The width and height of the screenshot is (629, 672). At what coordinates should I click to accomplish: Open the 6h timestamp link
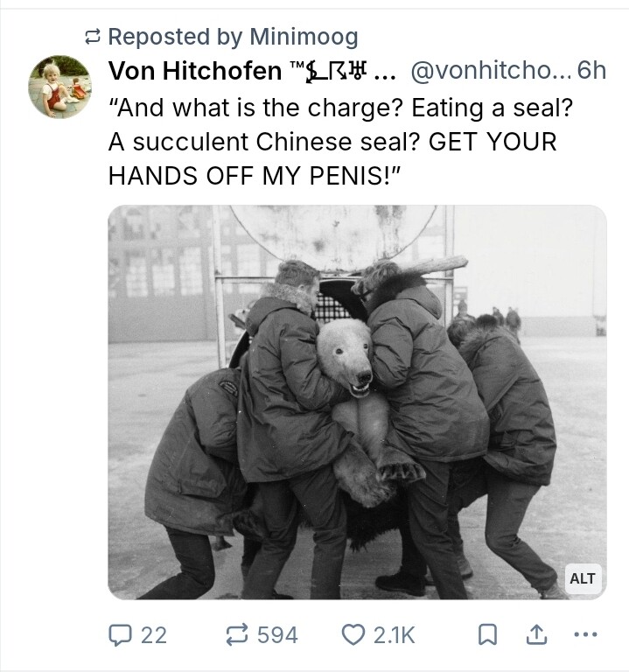click(591, 71)
